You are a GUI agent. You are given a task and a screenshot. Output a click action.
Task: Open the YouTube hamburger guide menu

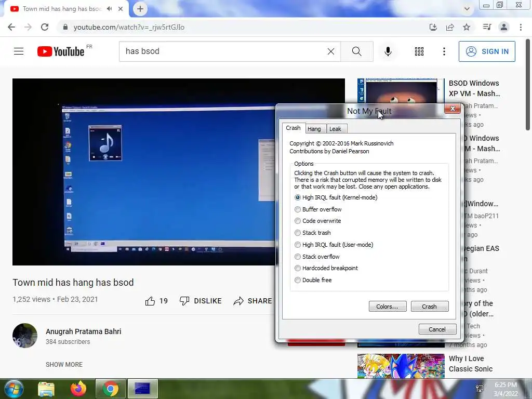(x=19, y=51)
